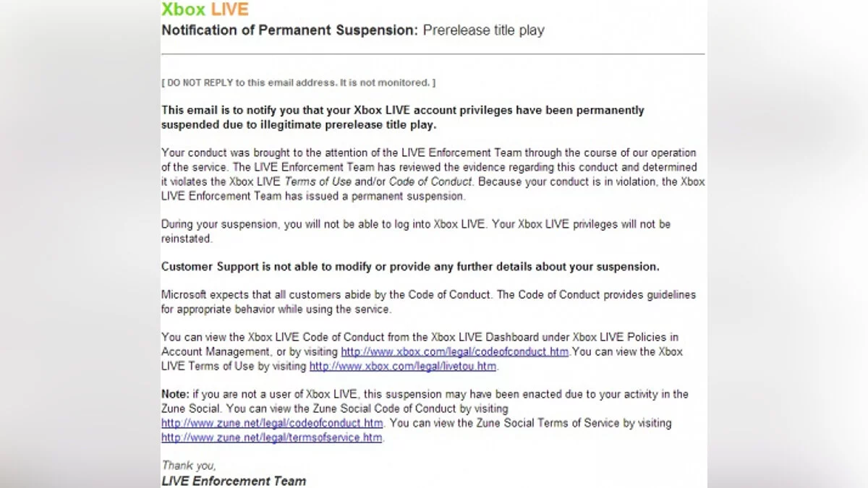Click the paragraph starting "During your suspension"
The height and width of the screenshot is (488, 868).
coord(415,224)
